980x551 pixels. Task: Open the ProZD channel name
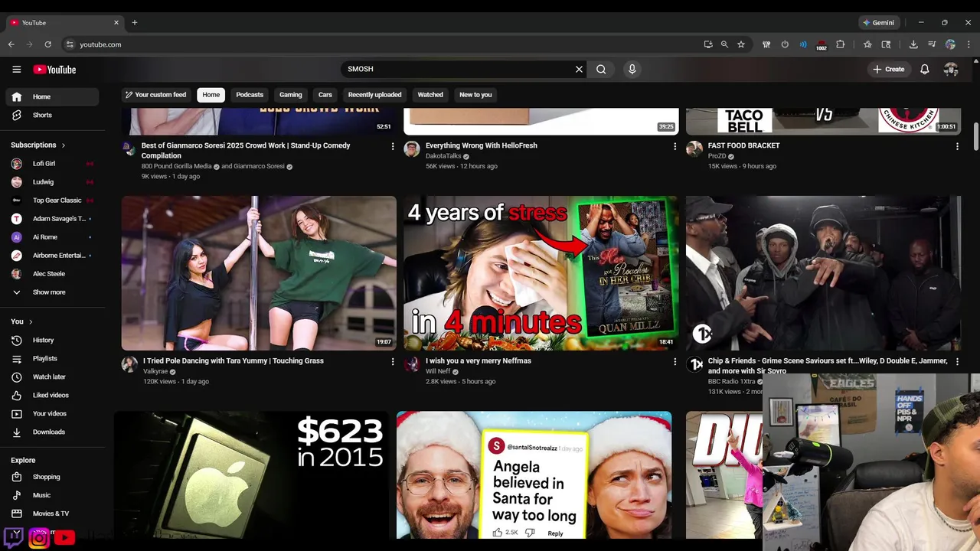click(717, 156)
